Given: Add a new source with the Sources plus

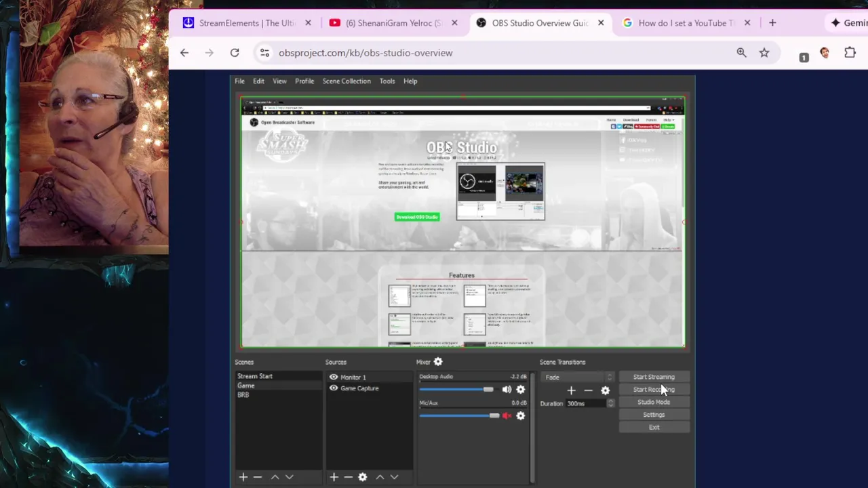Looking at the screenshot, I should click(334, 477).
